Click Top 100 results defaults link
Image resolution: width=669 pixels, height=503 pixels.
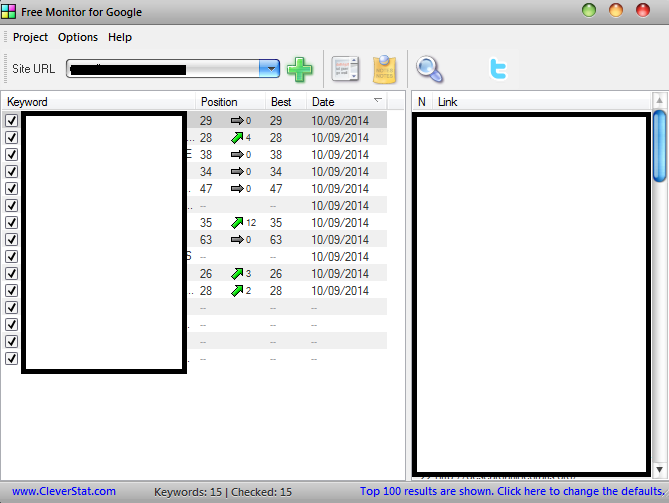pos(512,491)
